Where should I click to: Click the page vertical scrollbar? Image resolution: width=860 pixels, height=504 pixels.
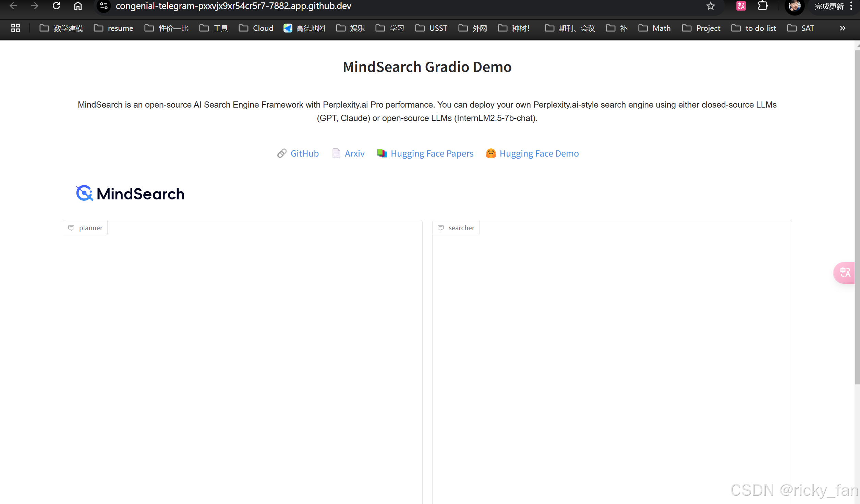click(x=857, y=218)
